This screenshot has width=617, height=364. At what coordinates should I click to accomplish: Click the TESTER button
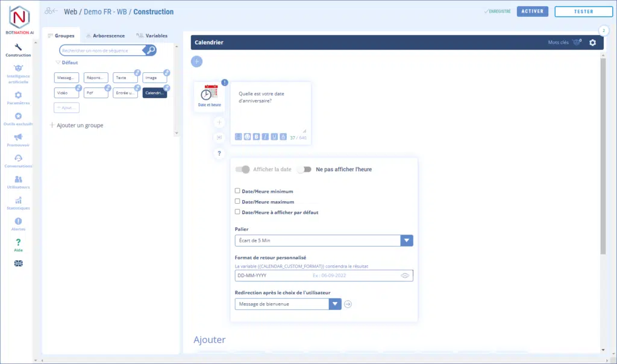(x=582, y=11)
